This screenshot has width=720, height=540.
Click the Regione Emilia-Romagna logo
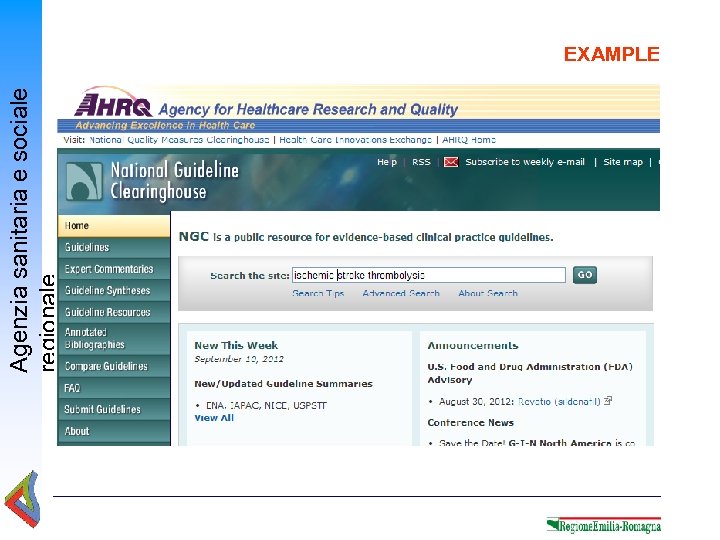click(603, 525)
